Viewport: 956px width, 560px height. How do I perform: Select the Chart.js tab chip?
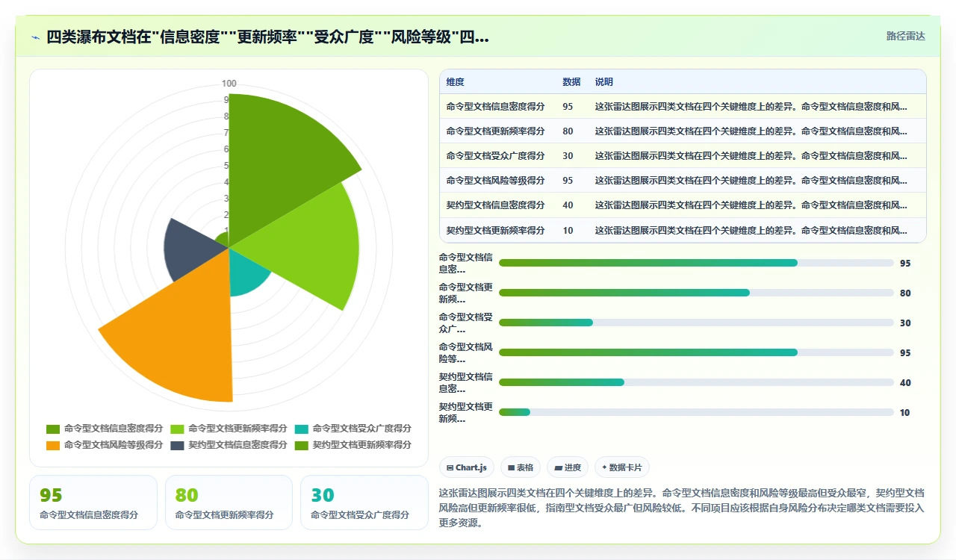(x=467, y=467)
